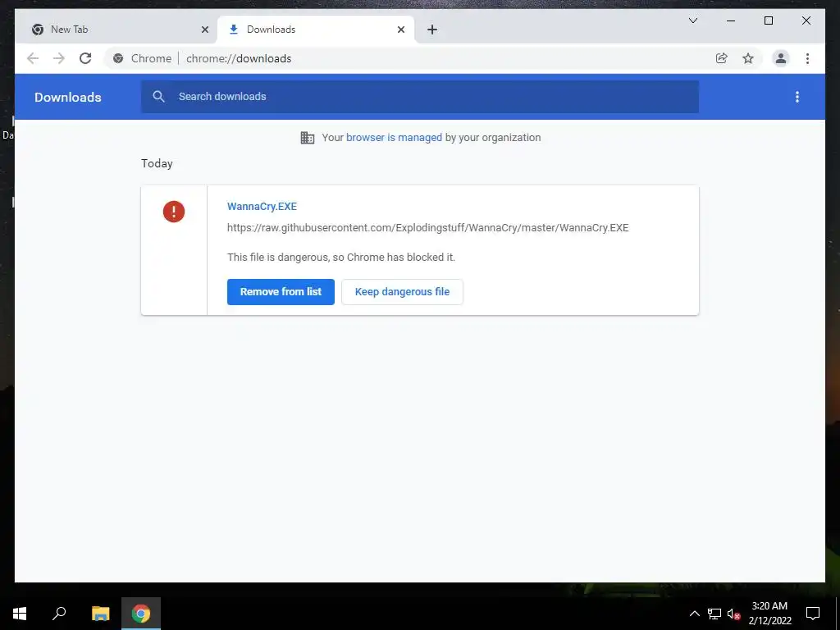Share this page using the share icon
840x630 pixels.
722,58
